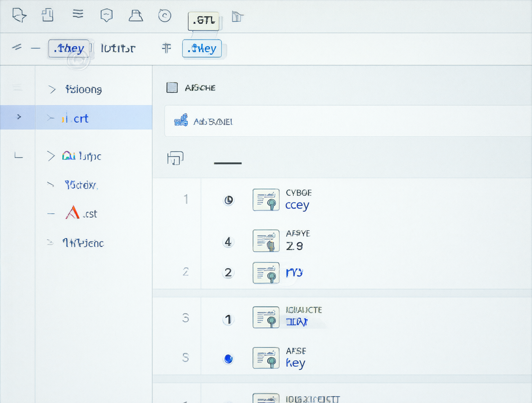Expand the chevron beside the lunc tree item
Screen dimensions: 532x403
[51, 156]
